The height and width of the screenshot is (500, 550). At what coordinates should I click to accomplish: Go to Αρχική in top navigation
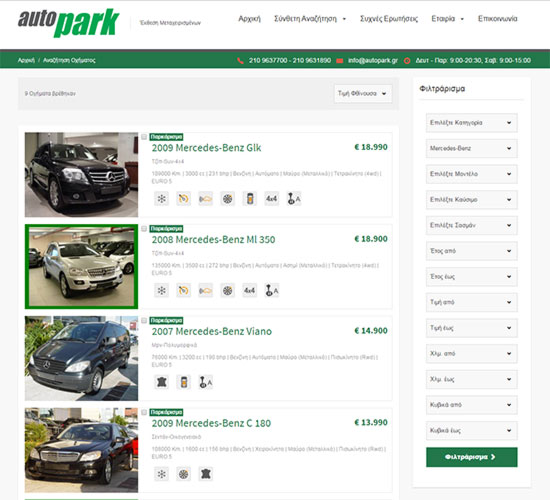[x=249, y=19]
